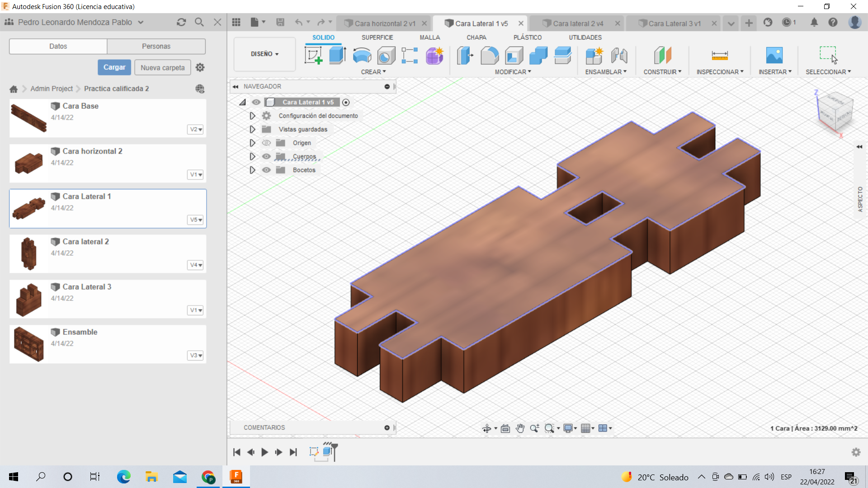Open the DISEÑO workspace dropdown
Viewport: 868px width, 488px height.
pyautogui.click(x=264, y=54)
